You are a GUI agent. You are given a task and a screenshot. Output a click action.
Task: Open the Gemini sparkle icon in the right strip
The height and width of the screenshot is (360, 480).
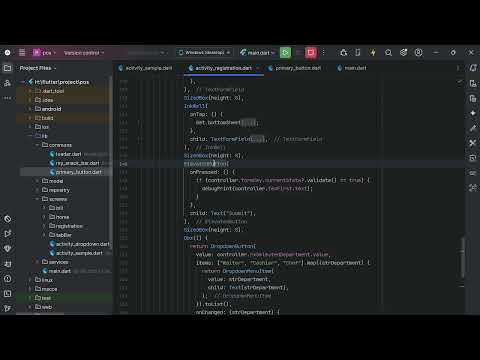tap(473, 113)
